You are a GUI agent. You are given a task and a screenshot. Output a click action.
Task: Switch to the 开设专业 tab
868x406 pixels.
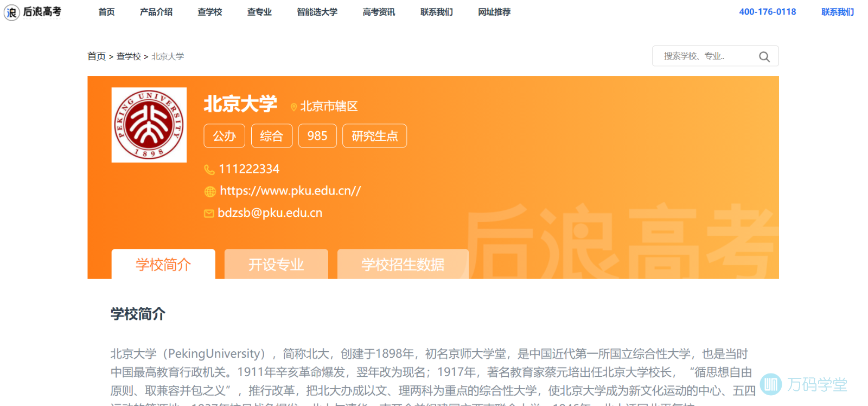[276, 265]
